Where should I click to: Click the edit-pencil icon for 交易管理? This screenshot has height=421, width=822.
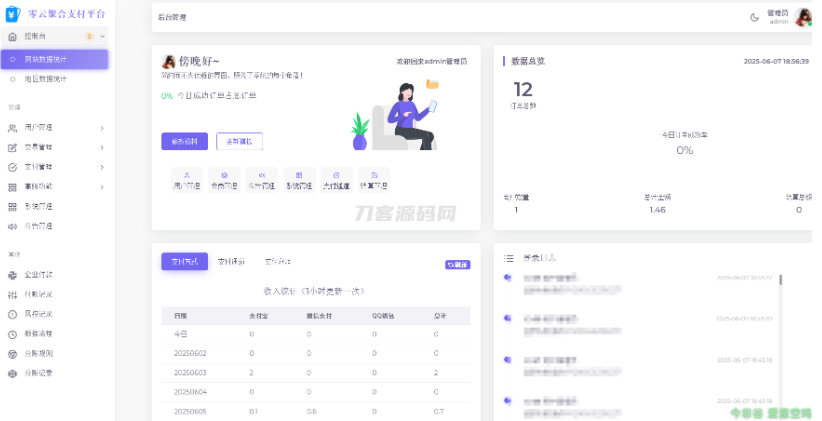(x=13, y=148)
